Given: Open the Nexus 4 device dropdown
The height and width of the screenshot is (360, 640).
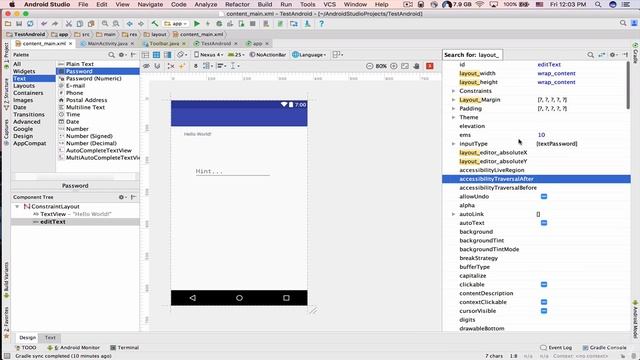Looking at the screenshot, I should point(209,55).
